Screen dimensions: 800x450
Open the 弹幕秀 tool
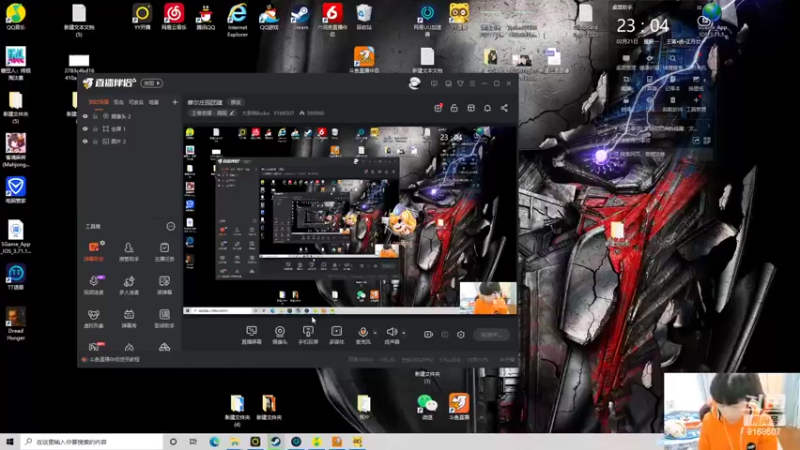tap(129, 318)
